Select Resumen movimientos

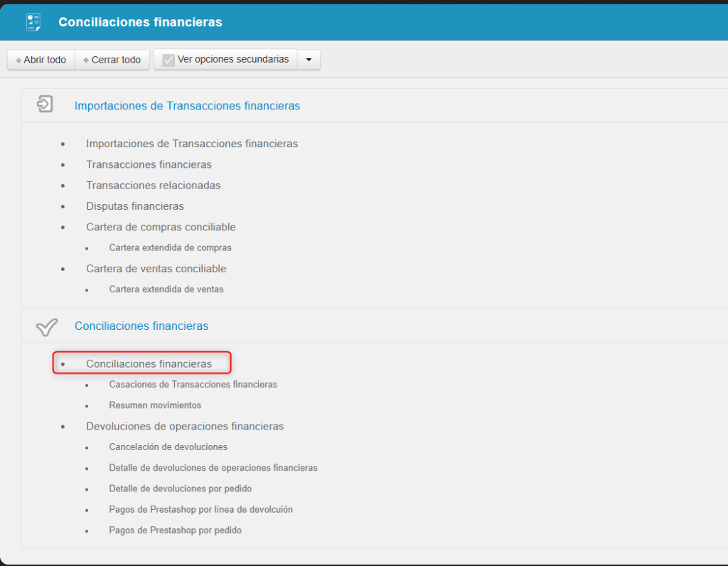click(x=155, y=405)
